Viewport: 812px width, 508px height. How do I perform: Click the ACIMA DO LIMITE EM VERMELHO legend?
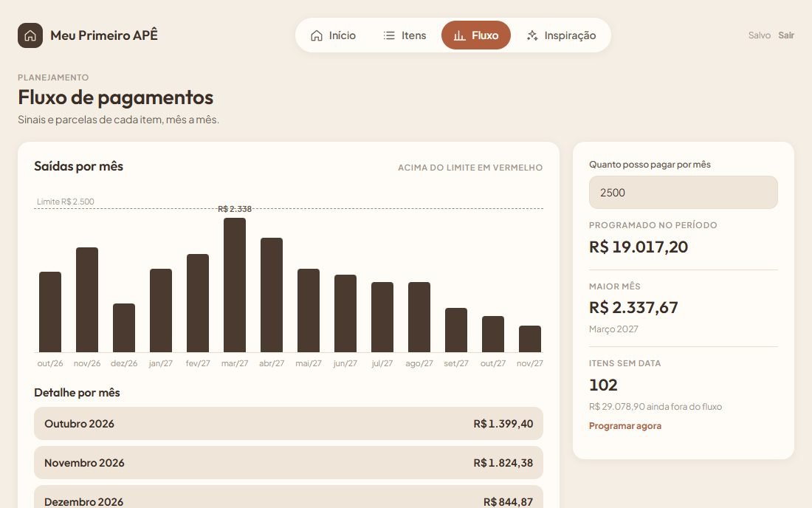pyautogui.click(x=470, y=168)
